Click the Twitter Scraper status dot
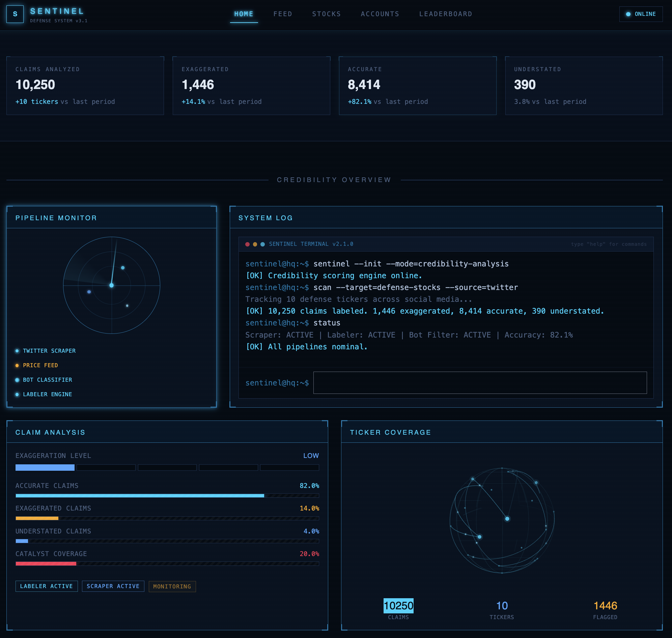The height and width of the screenshot is (638, 672). coord(17,351)
